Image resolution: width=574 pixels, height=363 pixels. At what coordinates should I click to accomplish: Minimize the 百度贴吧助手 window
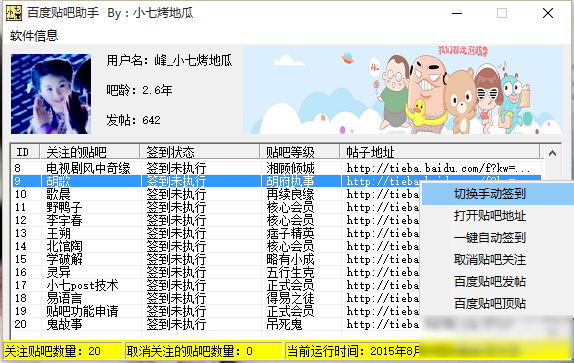click(457, 13)
